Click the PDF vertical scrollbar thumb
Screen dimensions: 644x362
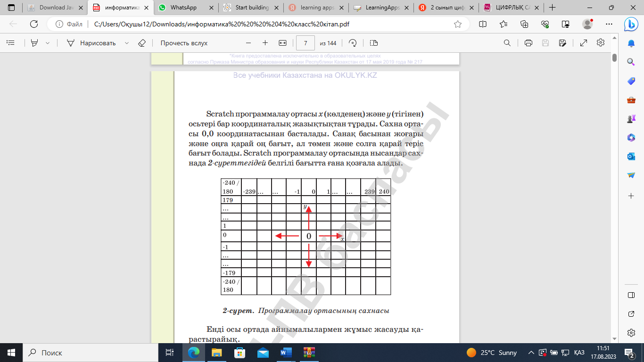614,58
